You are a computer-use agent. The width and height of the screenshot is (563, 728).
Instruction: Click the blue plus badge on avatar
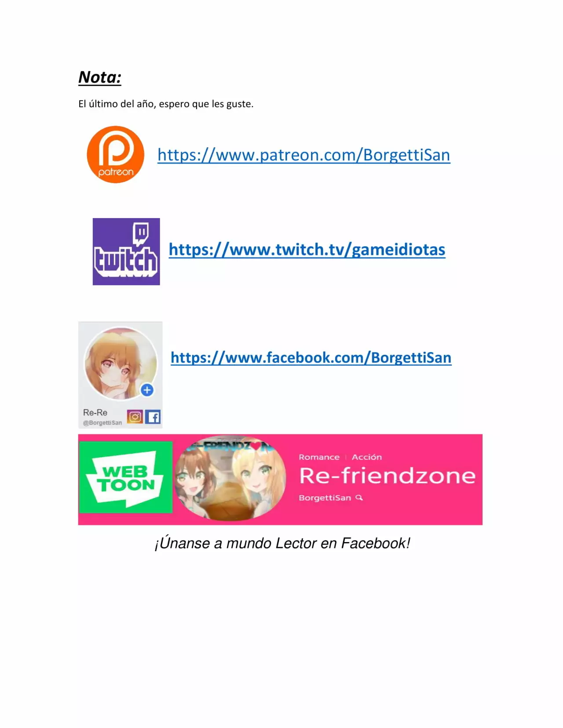[147, 390]
